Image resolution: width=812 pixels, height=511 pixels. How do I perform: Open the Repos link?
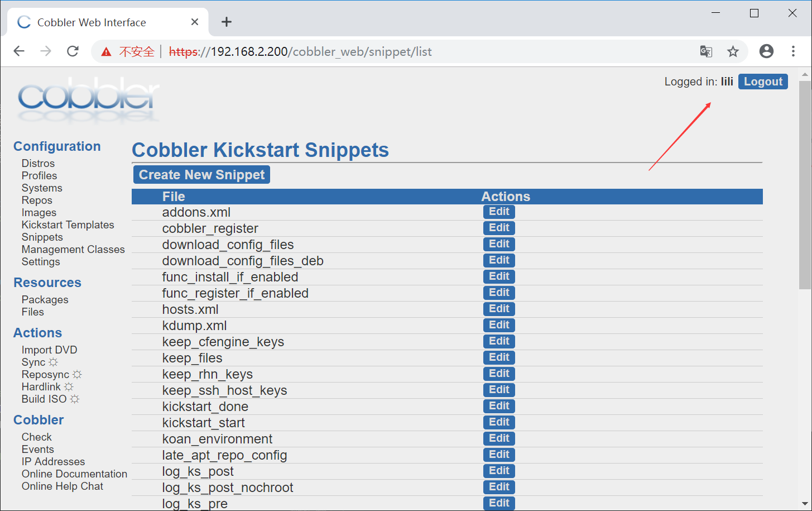coord(37,200)
